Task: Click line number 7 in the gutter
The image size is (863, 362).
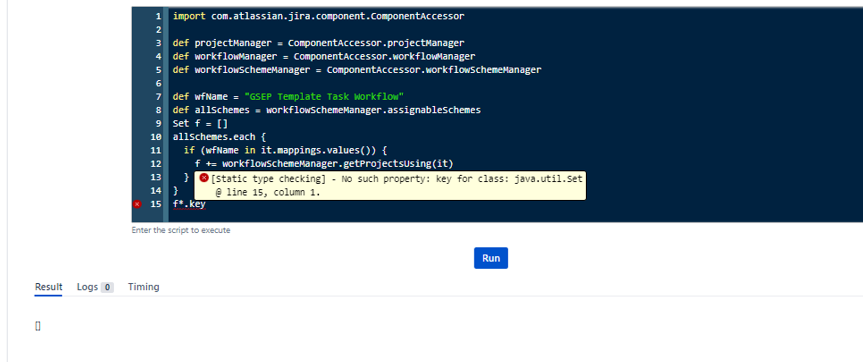Action: [x=159, y=97]
